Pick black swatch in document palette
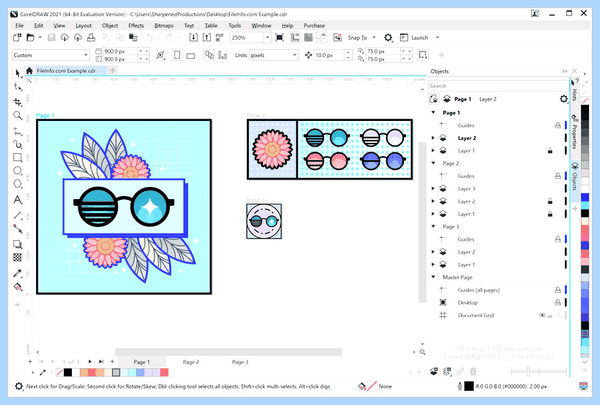 (x=68, y=372)
